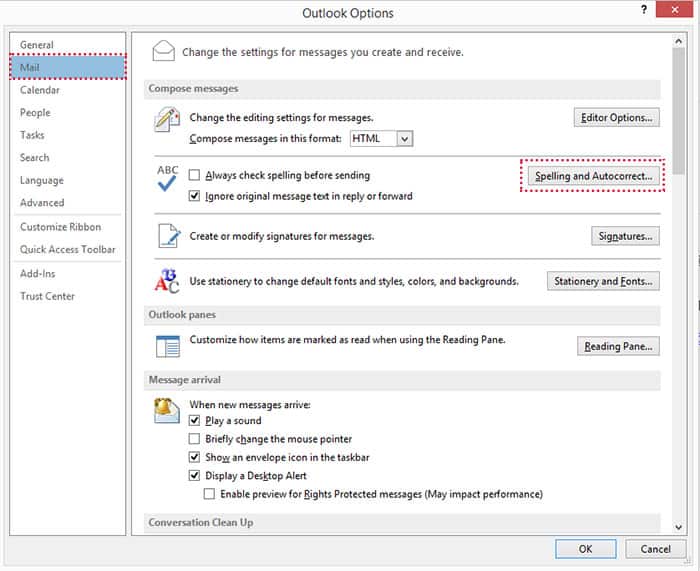The image size is (700, 571).
Task: Dismiss the dialog with Cancel
Action: (655, 549)
